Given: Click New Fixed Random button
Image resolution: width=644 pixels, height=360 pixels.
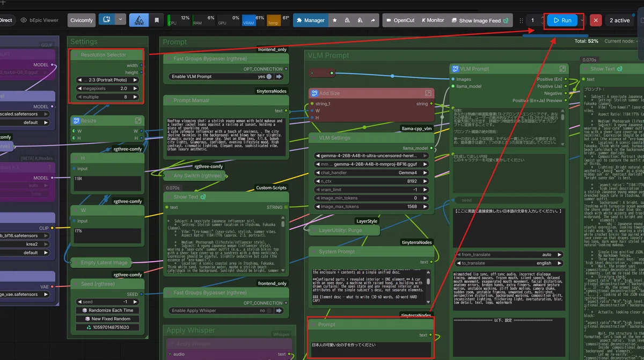Looking at the screenshot, I should click(x=107, y=319).
